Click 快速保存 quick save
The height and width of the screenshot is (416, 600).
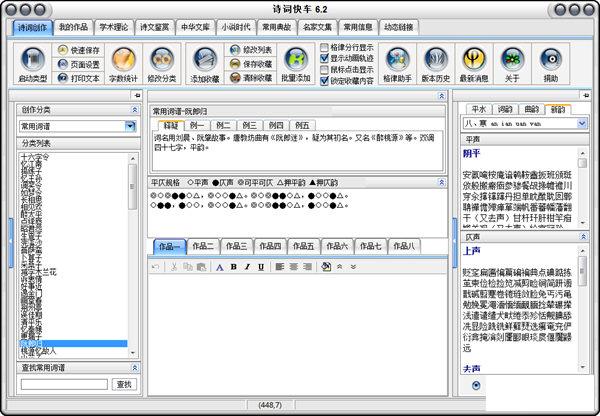(79, 50)
